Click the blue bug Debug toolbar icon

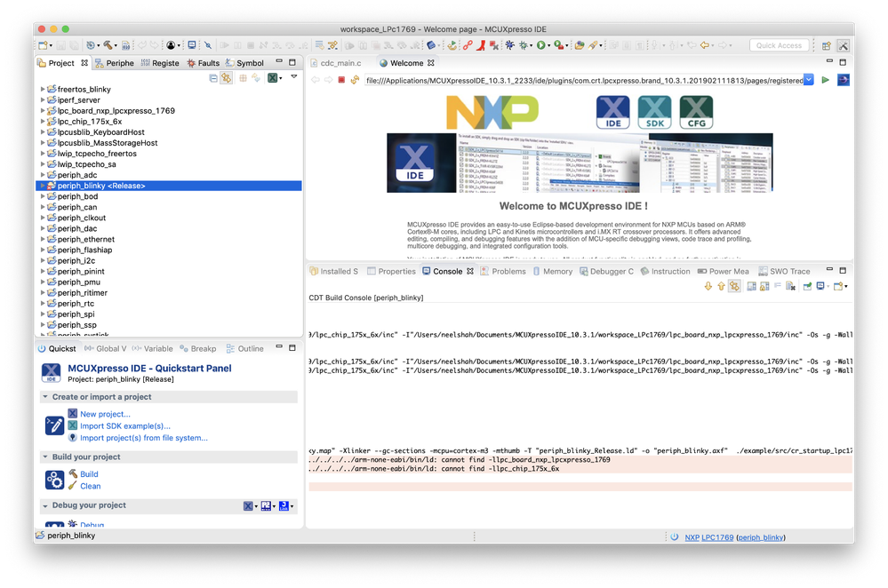point(509,45)
